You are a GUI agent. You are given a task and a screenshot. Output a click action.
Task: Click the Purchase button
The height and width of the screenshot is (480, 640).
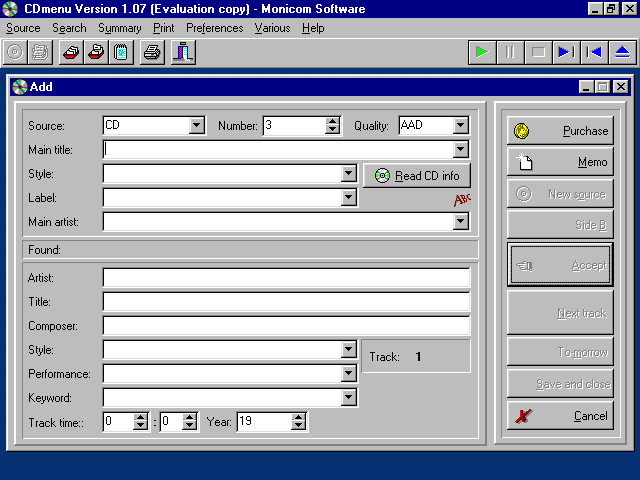pos(559,131)
